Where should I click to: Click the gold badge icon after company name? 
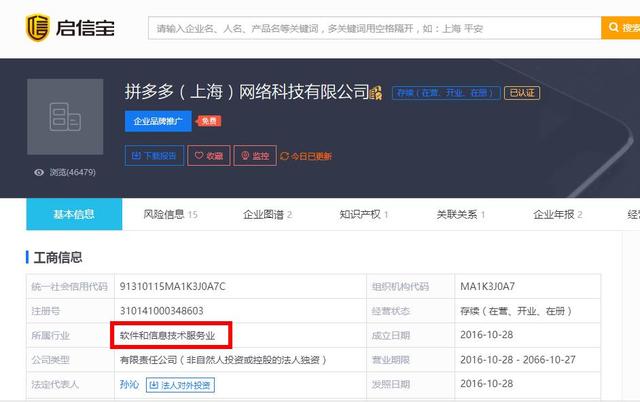pos(376,93)
